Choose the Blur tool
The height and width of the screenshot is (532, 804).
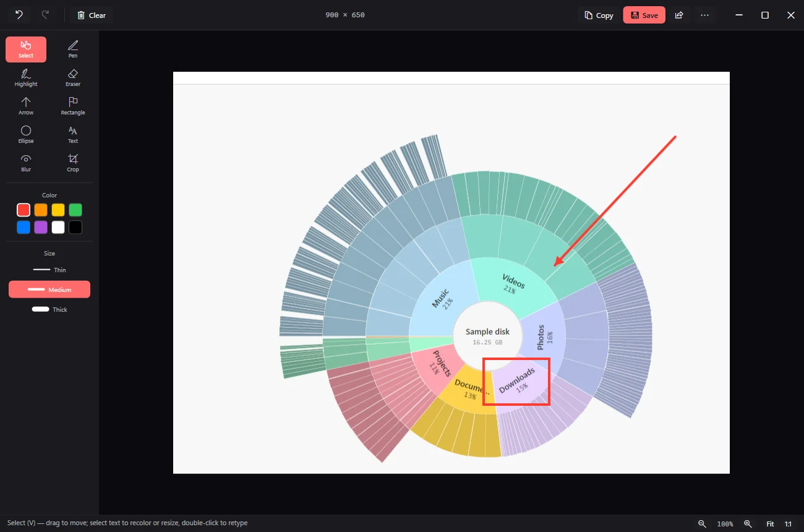(x=26, y=163)
